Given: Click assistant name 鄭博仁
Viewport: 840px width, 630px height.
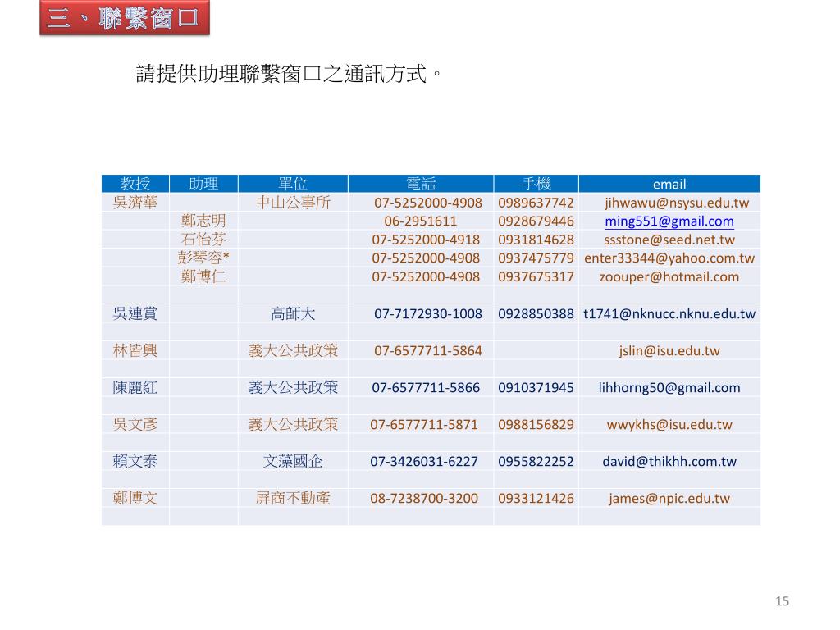Looking at the screenshot, I should click(203, 276).
